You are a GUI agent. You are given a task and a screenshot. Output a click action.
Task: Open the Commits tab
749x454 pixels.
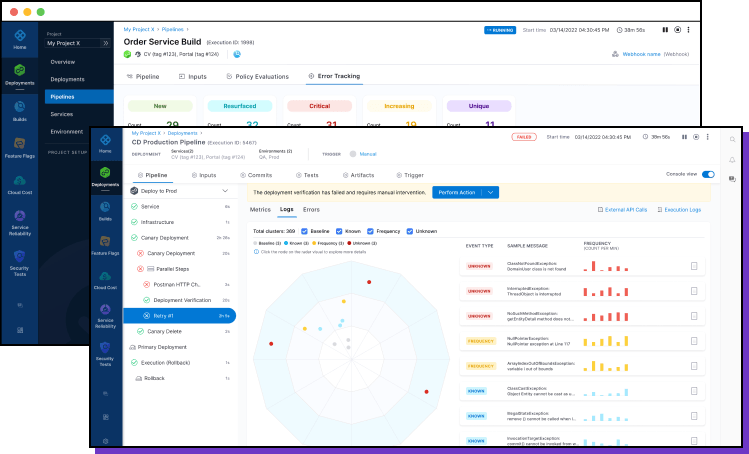(255, 175)
